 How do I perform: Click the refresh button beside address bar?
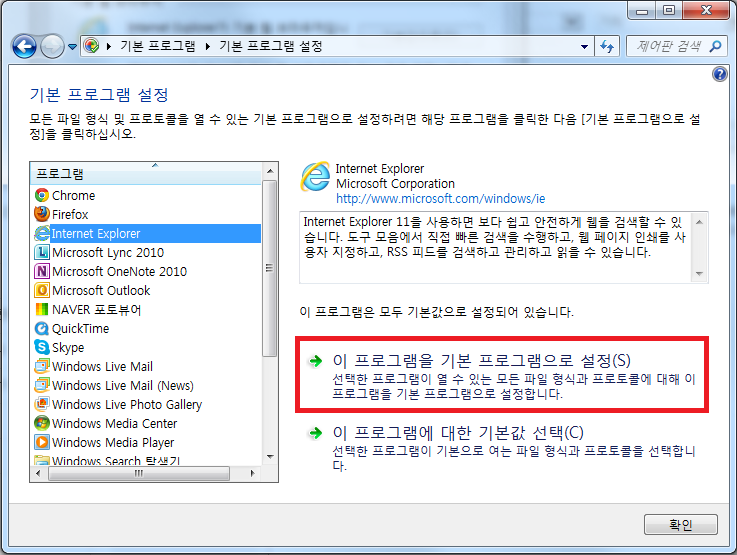[607, 47]
